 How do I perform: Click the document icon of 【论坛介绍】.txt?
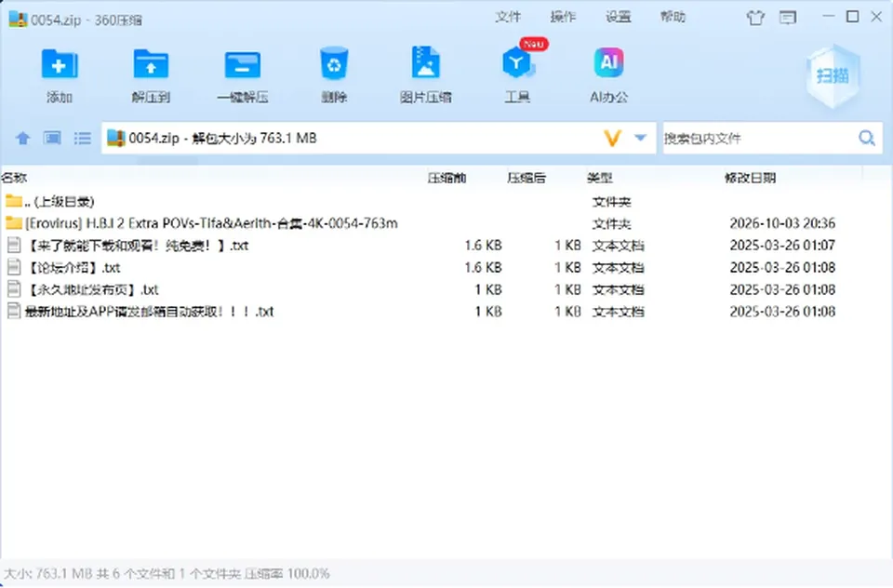point(14,267)
